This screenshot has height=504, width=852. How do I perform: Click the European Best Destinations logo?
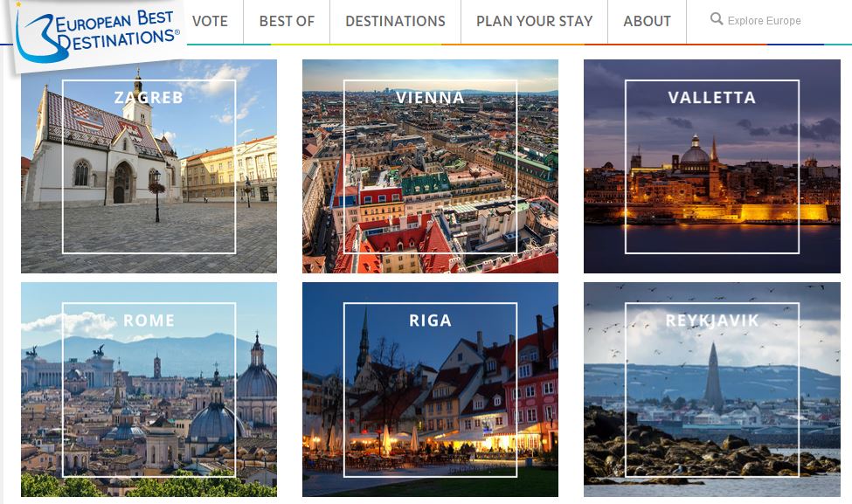point(92,26)
